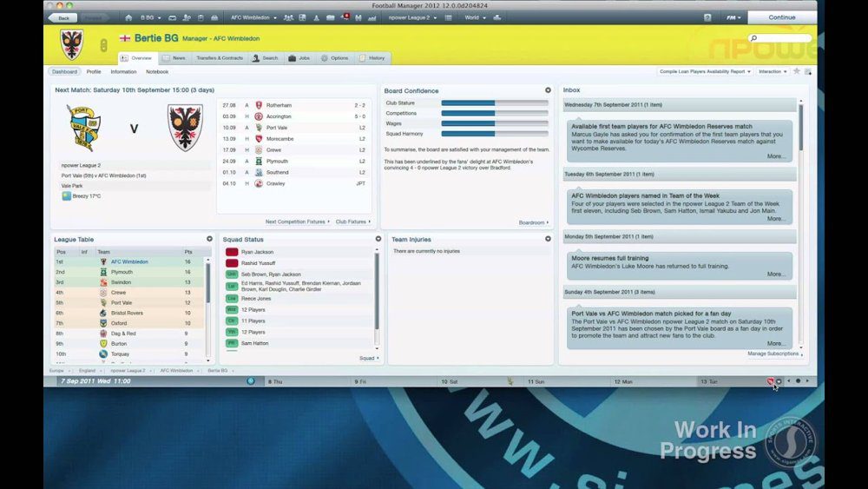
Task: Open the transfer icon with red notification badge
Action: (345, 17)
